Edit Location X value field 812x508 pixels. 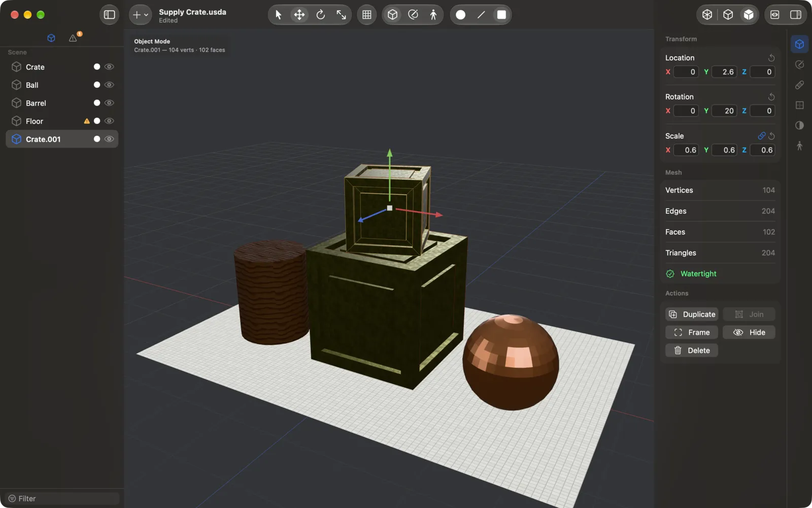(686, 72)
